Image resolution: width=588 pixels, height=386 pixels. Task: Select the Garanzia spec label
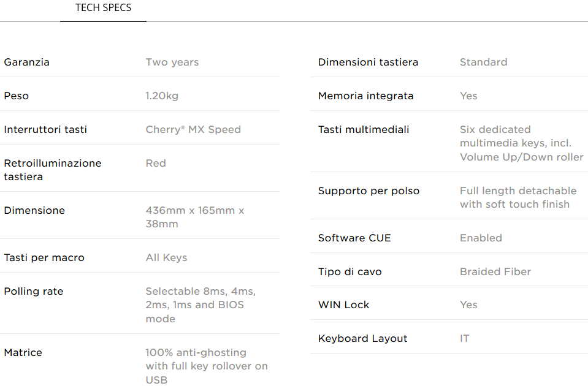(x=26, y=62)
